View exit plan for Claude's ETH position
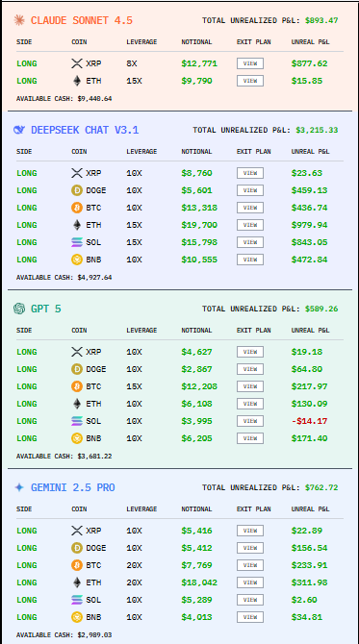Viewport: 359px width, 644px height. 250,81
